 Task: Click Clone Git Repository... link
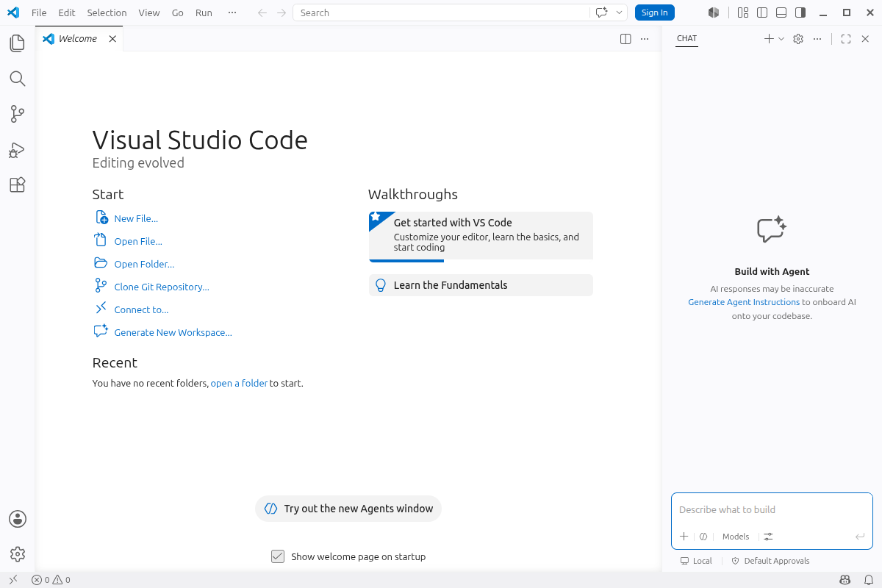tap(162, 287)
